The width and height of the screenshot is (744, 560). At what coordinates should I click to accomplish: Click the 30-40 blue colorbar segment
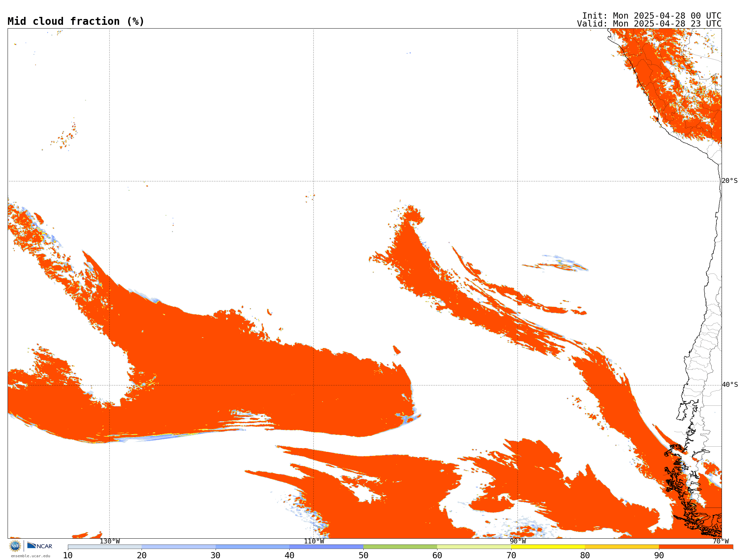tap(252, 547)
